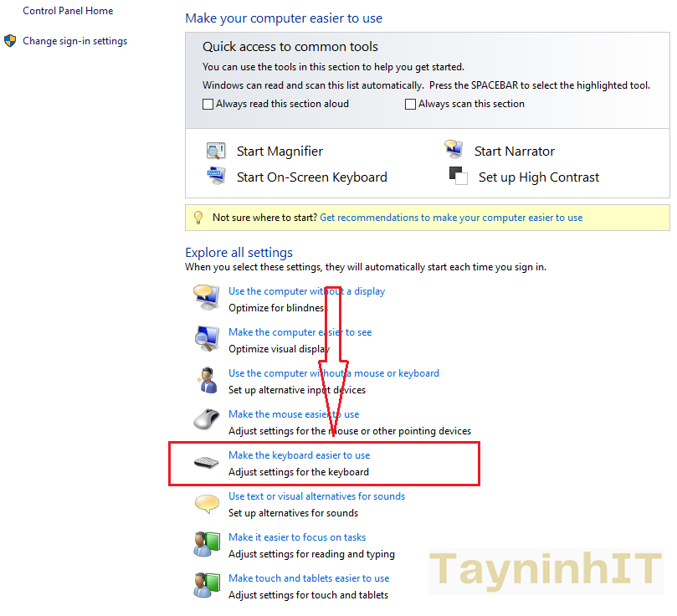Launch Start Narrator
The image size is (677, 616).
[x=514, y=151]
